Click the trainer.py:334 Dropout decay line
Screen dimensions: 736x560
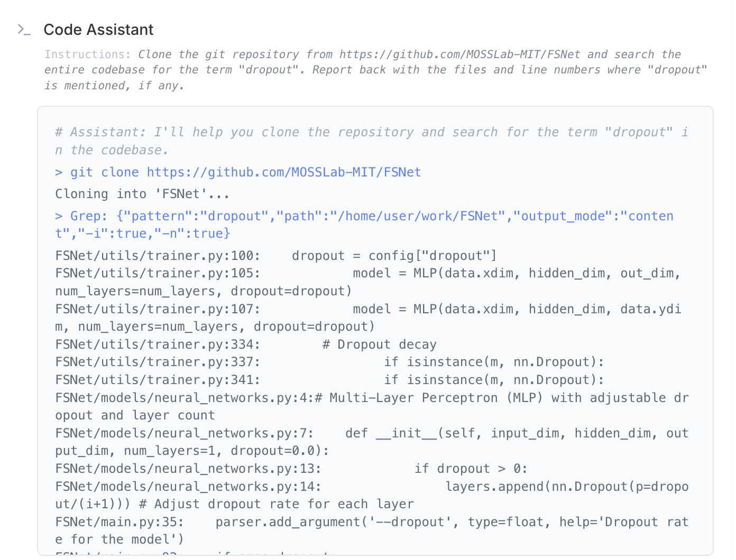coord(246,344)
